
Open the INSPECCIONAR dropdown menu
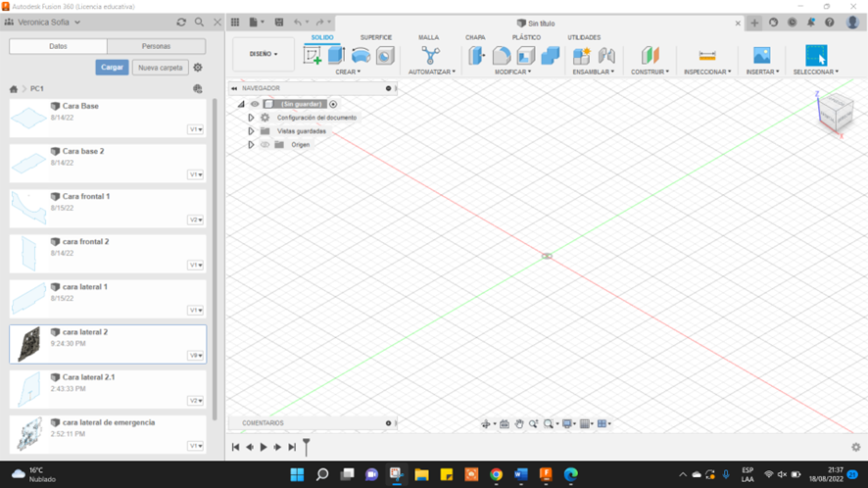coord(707,72)
